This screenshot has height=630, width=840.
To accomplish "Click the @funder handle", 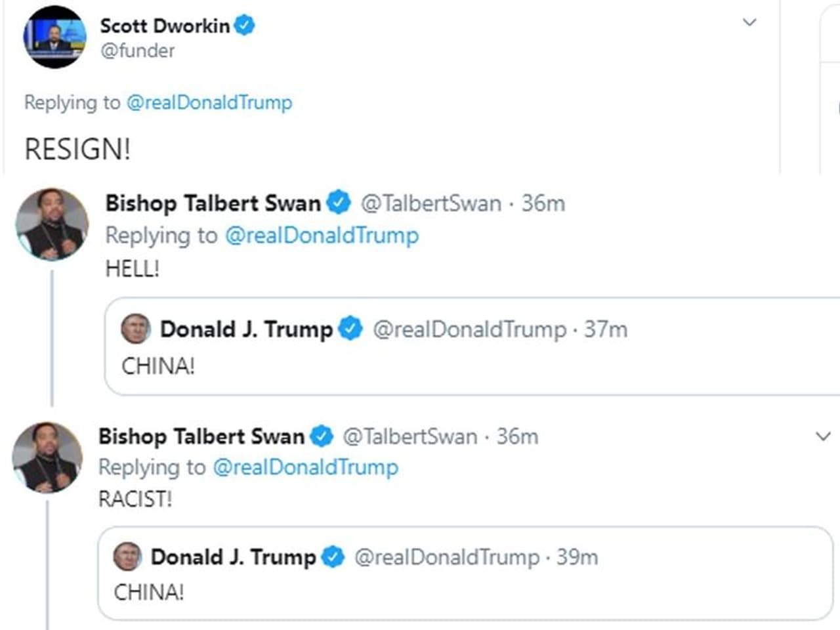I will pos(137,51).
